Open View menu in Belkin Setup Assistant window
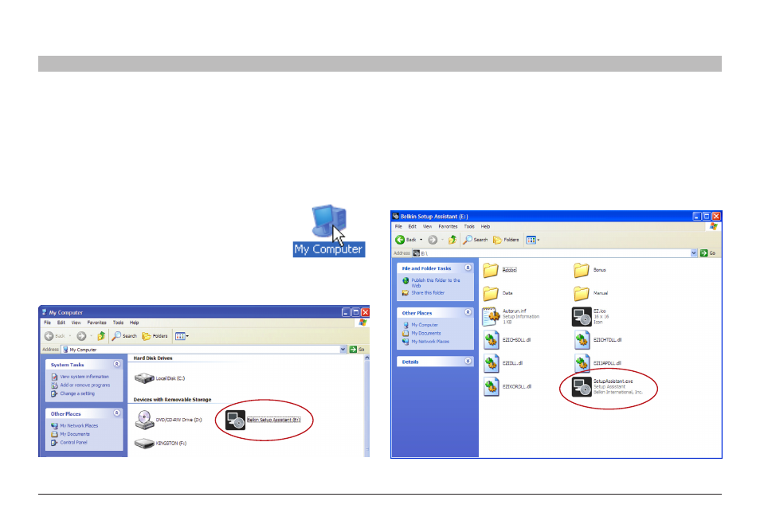The height and width of the screenshot is (532, 760). pos(428,226)
